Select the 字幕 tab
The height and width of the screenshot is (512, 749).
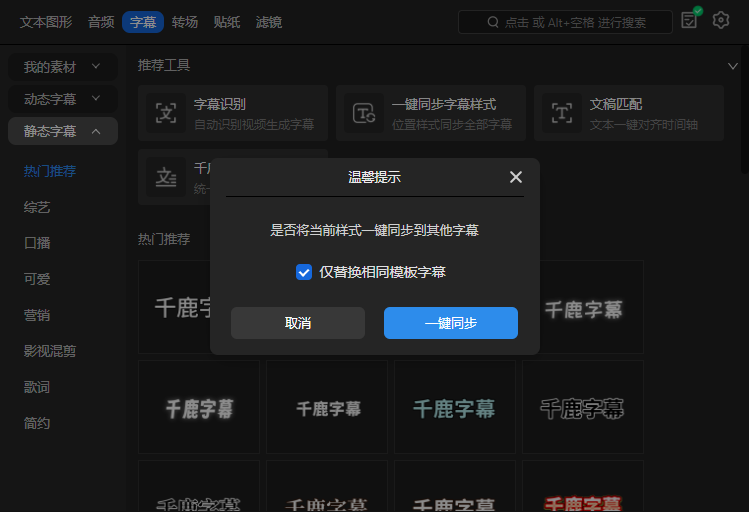(143, 22)
